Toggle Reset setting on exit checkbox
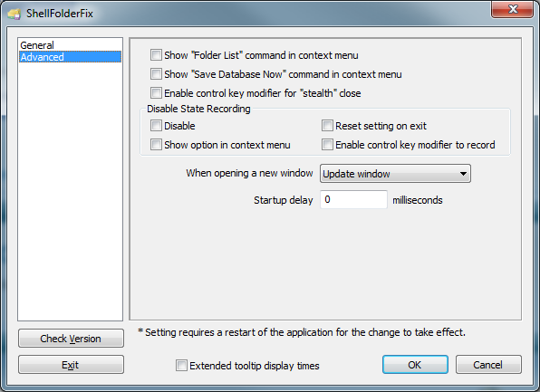 click(327, 126)
